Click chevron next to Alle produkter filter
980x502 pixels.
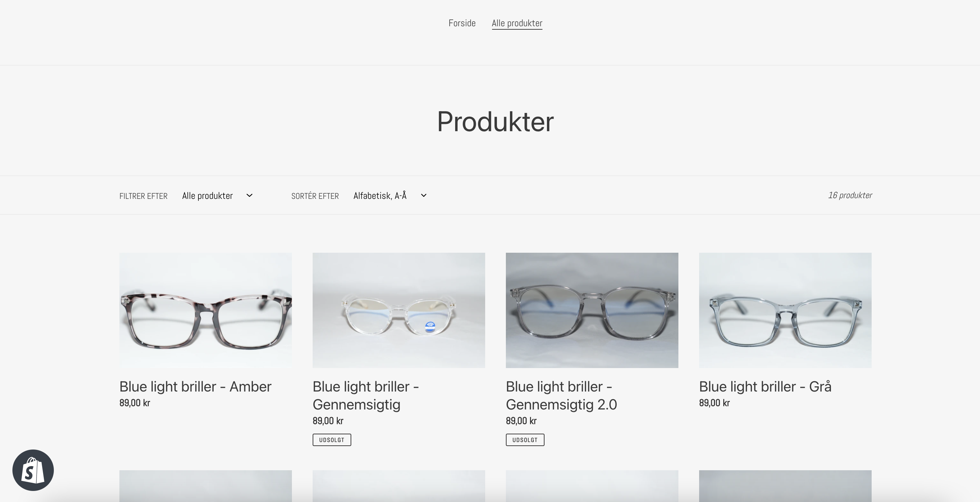[249, 196]
